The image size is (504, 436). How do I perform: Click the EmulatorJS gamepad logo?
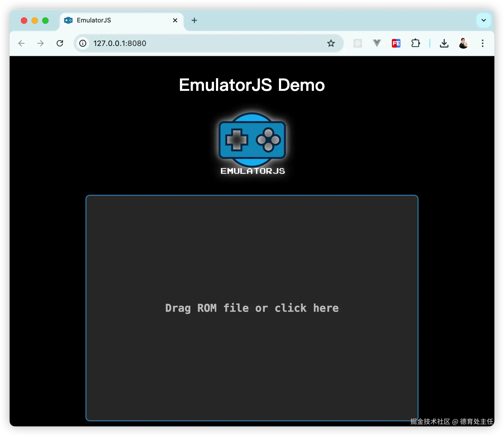click(x=252, y=144)
